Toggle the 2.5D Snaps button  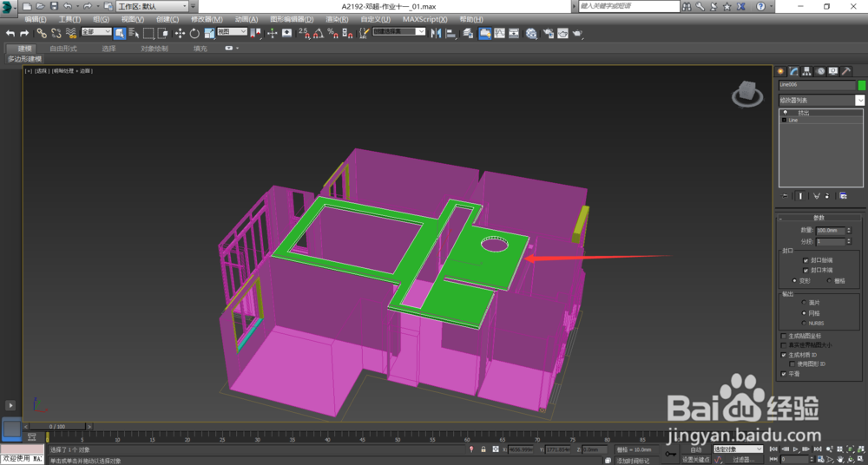304,33
